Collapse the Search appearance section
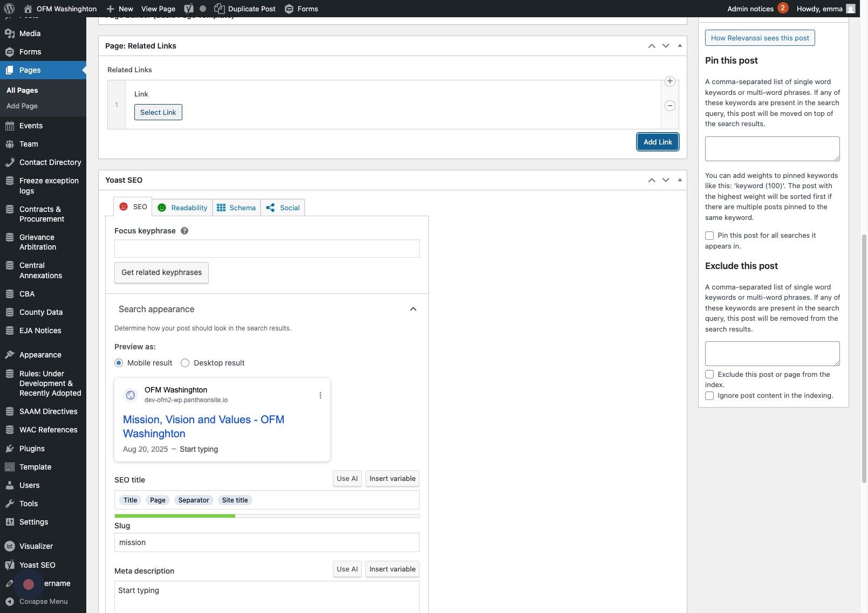The height and width of the screenshot is (613, 868). point(413,309)
